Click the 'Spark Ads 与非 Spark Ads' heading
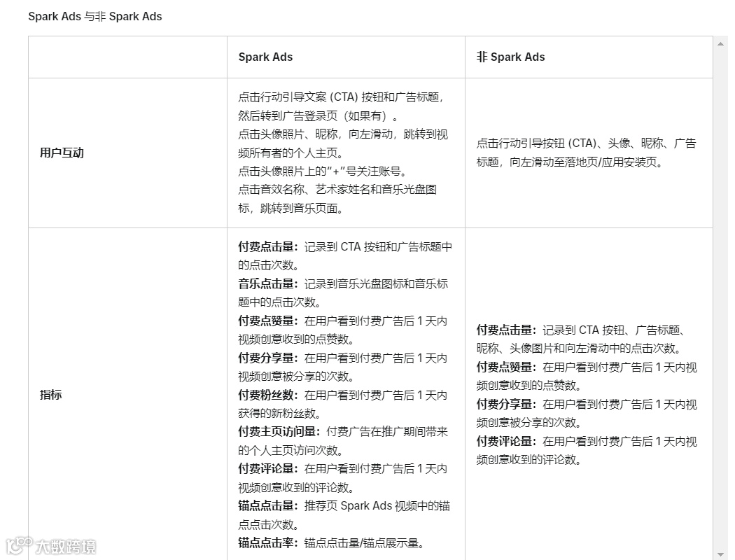 95,16
